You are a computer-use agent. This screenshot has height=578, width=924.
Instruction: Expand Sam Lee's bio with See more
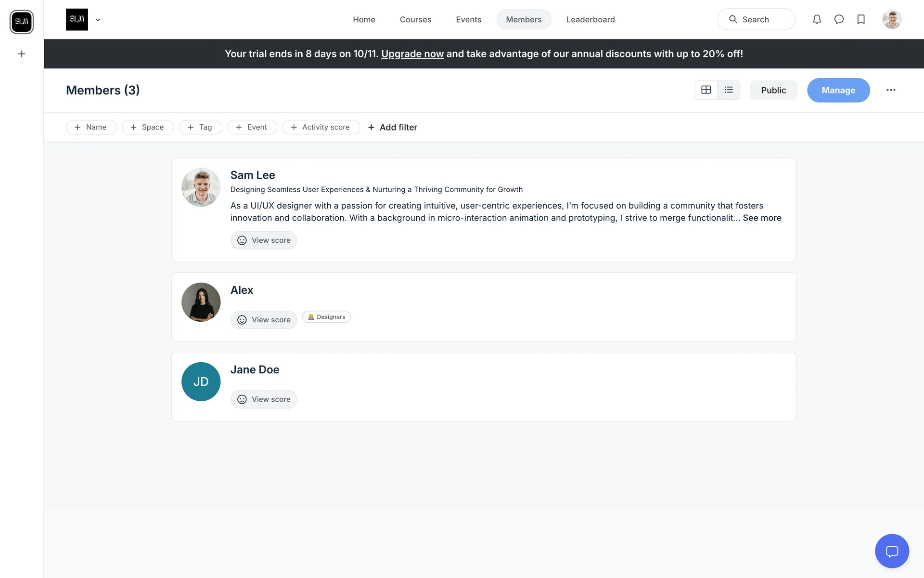click(x=762, y=218)
